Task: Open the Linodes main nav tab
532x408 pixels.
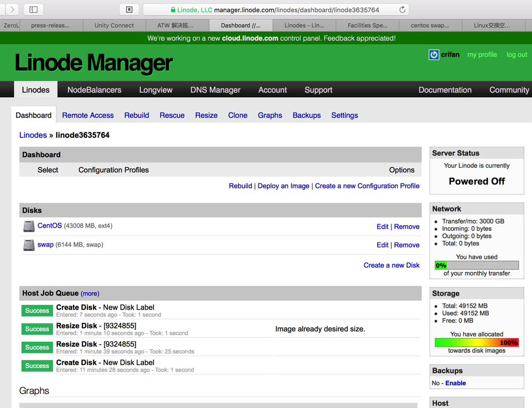Action: 36,90
